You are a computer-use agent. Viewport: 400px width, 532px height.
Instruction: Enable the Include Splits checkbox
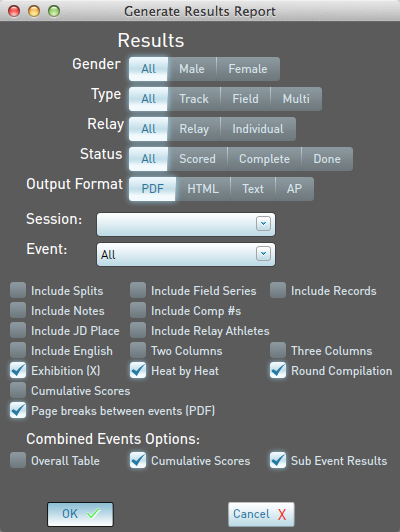(18, 290)
